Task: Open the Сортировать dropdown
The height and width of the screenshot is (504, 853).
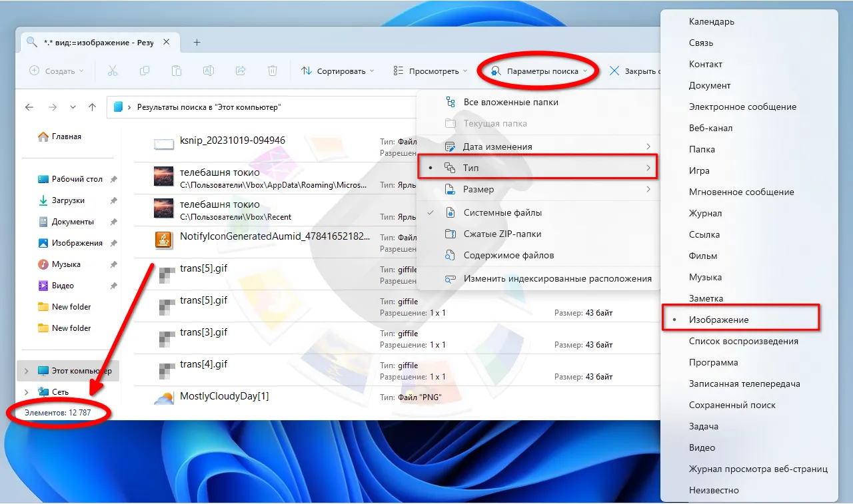Action: click(x=338, y=71)
